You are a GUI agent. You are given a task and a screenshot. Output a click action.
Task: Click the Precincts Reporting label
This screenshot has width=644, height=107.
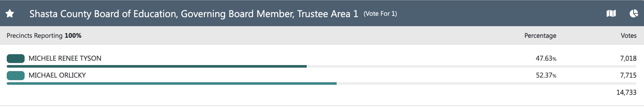tap(34, 36)
